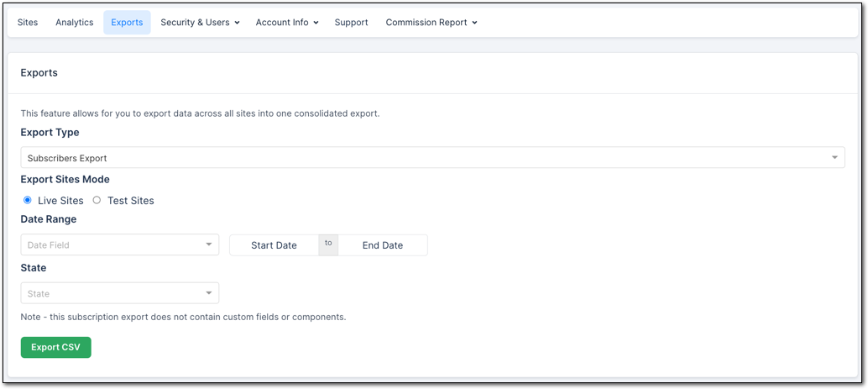Click the 'Export Type' label
The width and height of the screenshot is (868, 389).
click(x=50, y=133)
